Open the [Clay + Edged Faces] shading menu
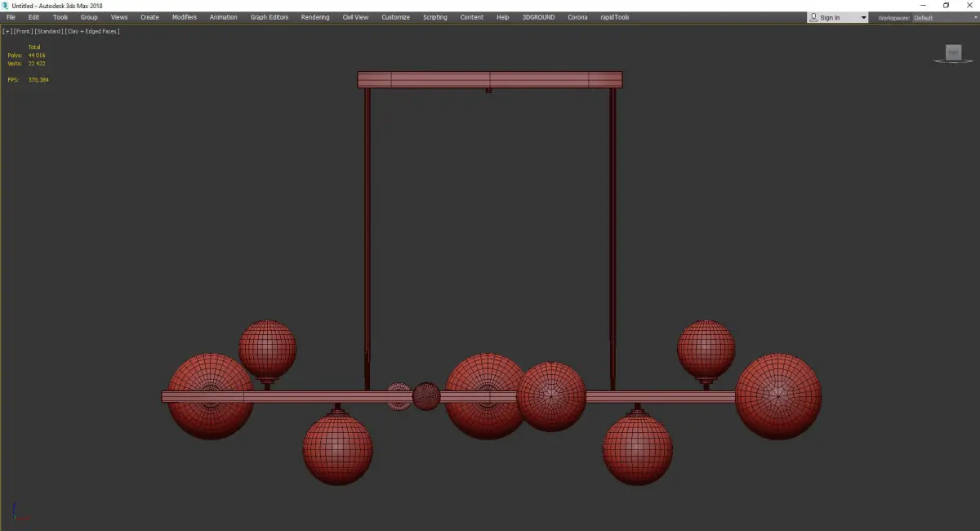 tap(92, 31)
